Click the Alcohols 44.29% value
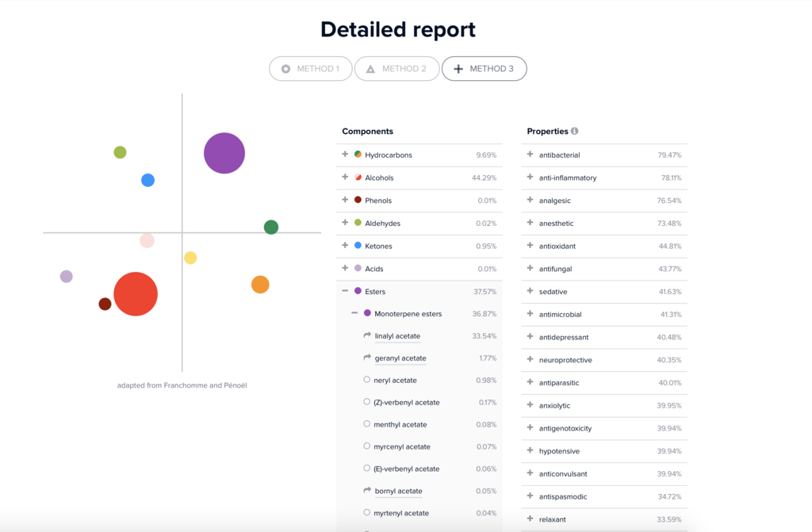Image resolution: width=812 pixels, height=532 pixels. pyautogui.click(x=485, y=178)
